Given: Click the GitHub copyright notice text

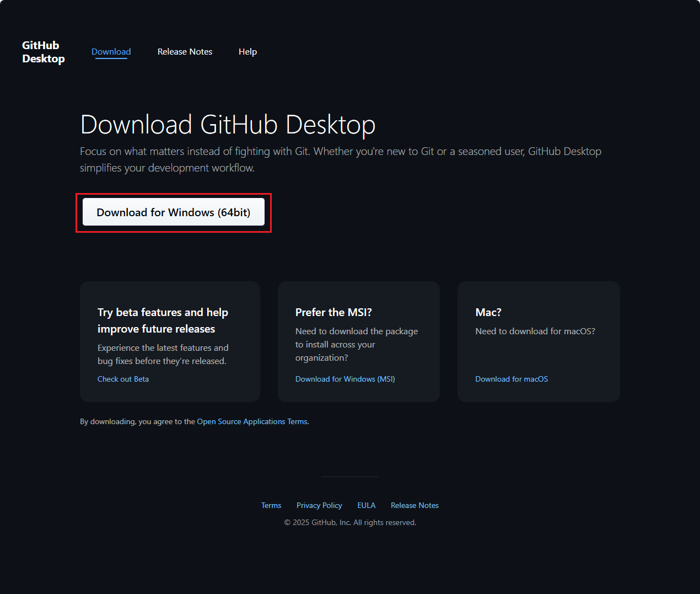Looking at the screenshot, I should pyautogui.click(x=349, y=522).
